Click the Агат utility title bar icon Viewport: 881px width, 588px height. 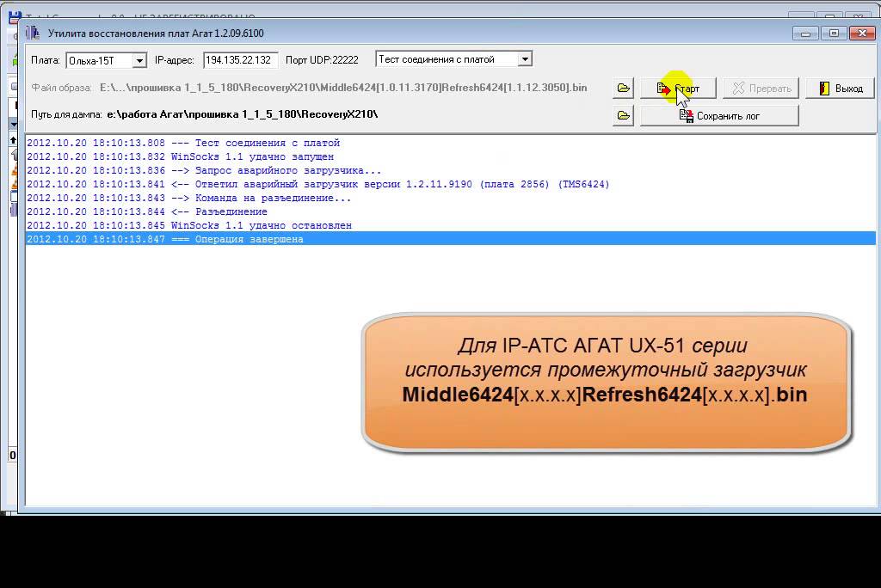click(x=34, y=34)
